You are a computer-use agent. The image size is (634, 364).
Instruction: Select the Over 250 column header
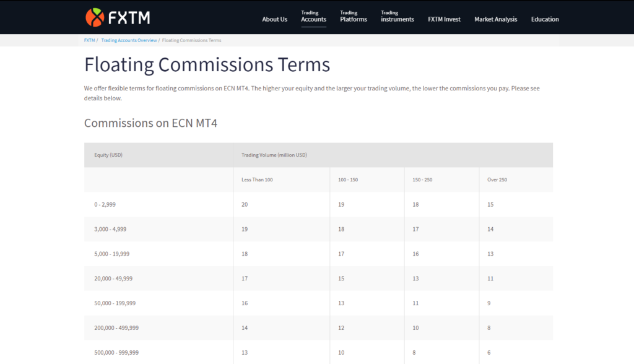pos(497,180)
